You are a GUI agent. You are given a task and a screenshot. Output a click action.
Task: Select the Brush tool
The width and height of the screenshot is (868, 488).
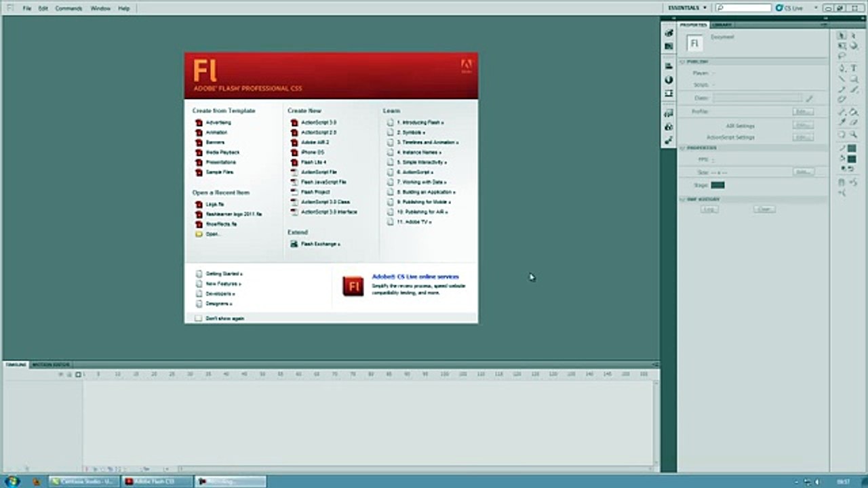coord(853,89)
